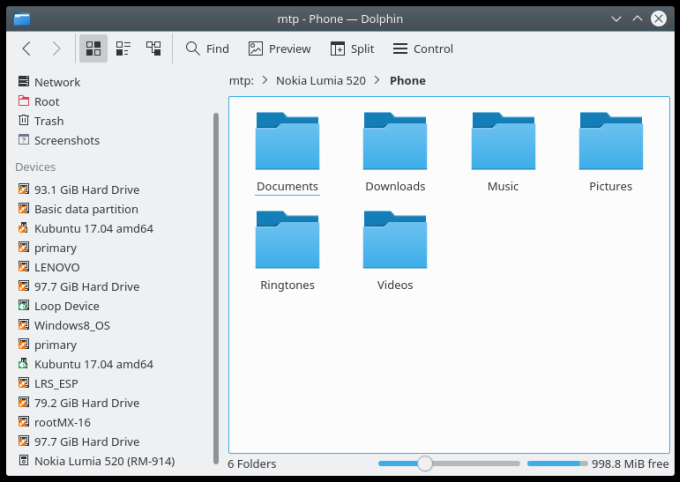This screenshot has height=482, width=680.
Task: Switch to Compact view mode
Action: click(123, 48)
